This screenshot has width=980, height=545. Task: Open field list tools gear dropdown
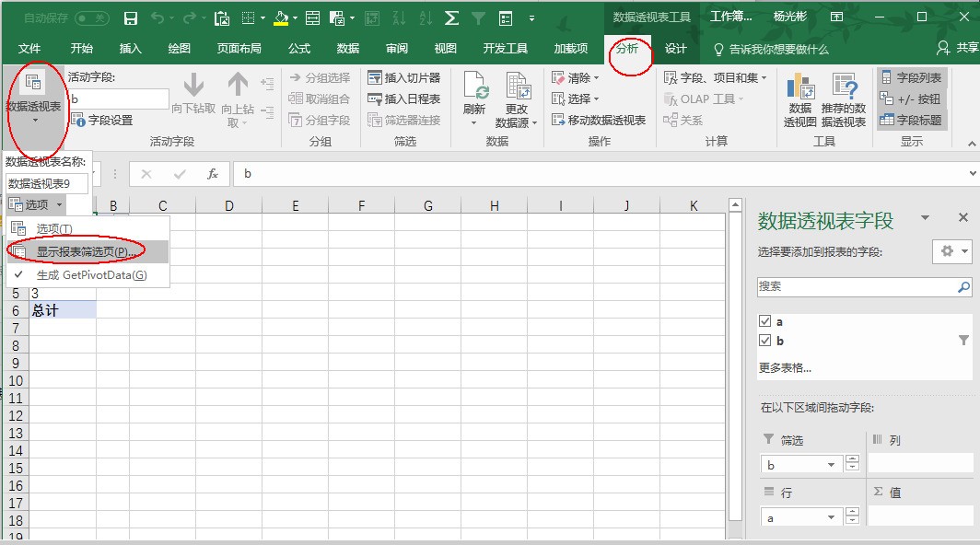tap(951, 251)
